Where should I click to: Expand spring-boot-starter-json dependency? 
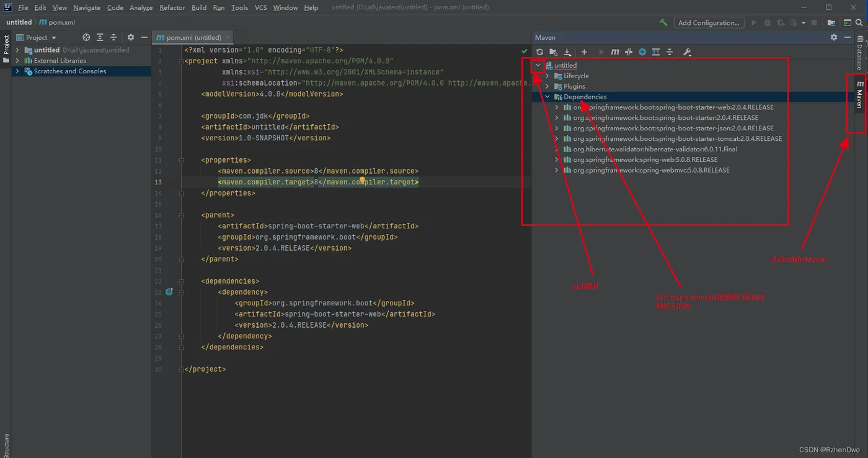[557, 128]
